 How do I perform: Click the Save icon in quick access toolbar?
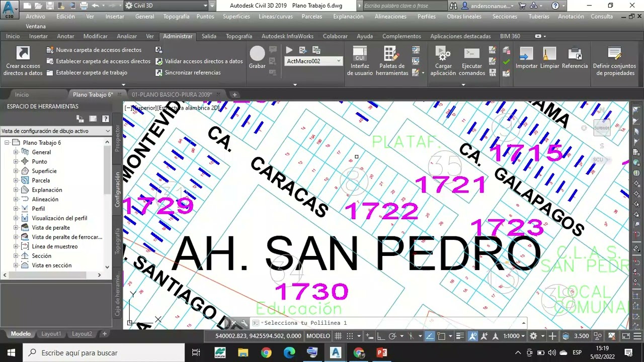pyautogui.click(x=50, y=6)
